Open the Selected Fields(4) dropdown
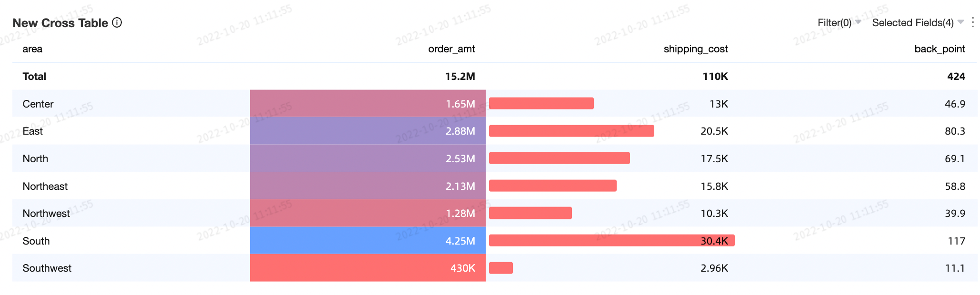The width and height of the screenshot is (980, 295). click(918, 22)
